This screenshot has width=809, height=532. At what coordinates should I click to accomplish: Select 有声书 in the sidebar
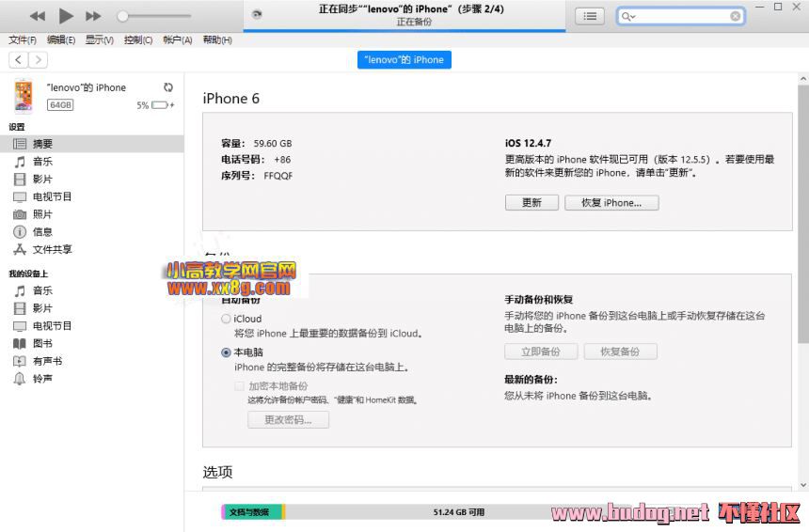[92, 361]
